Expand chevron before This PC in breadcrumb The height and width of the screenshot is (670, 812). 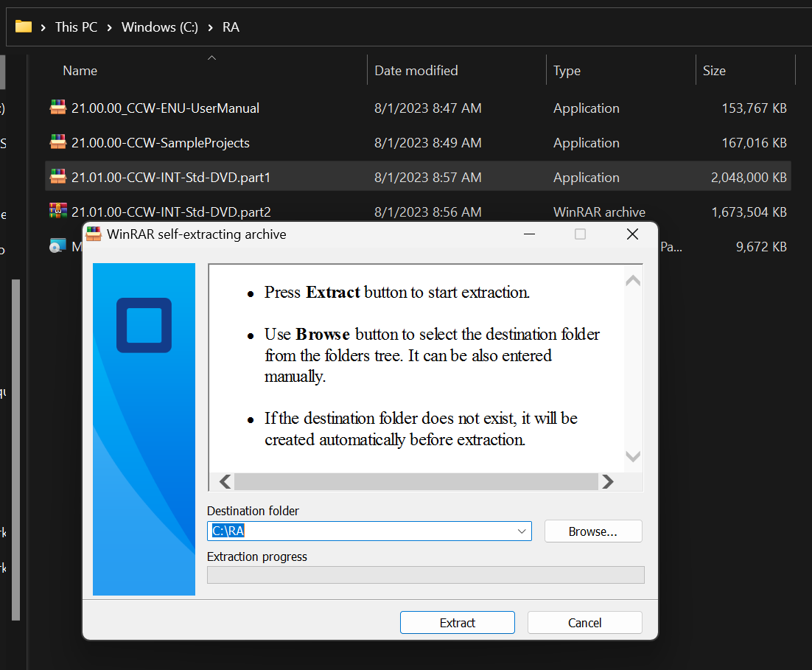[x=43, y=27]
